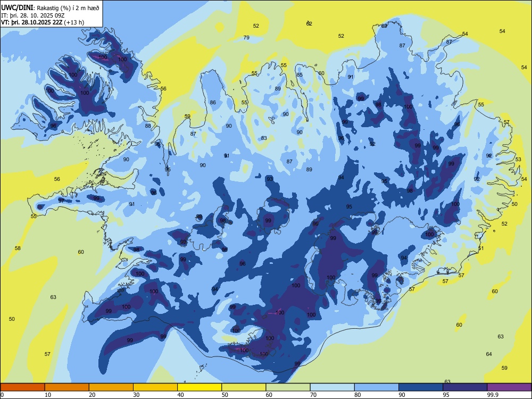Click the dark orange 0–10 legend swatch
This screenshot has height=399, width=532.
pos(22,387)
